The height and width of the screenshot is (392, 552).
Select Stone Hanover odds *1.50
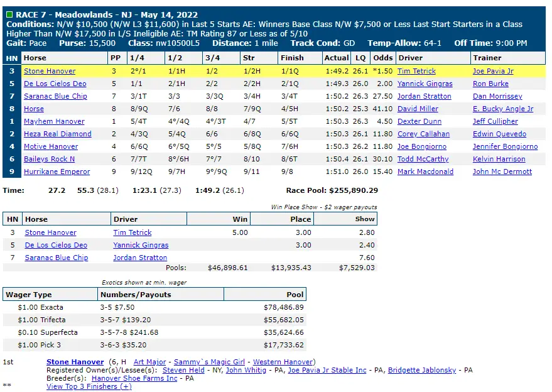coord(383,71)
